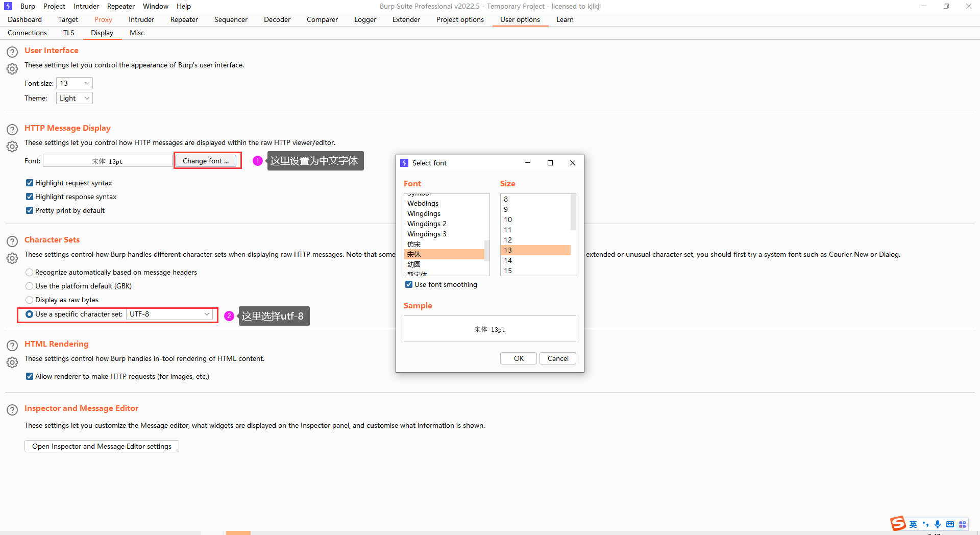This screenshot has width=980, height=535.
Task: Switch to the Proxy tab
Action: (x=103, y=19)
